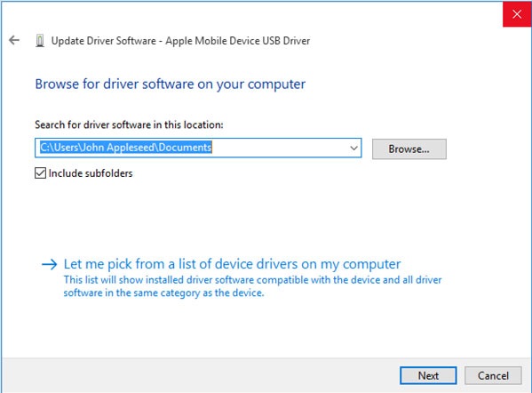Viewport: 532px width, 393px height.
Task: Click the arrow icon beside Let me pick
Action: pyautogui.click(x=50, y=264)
